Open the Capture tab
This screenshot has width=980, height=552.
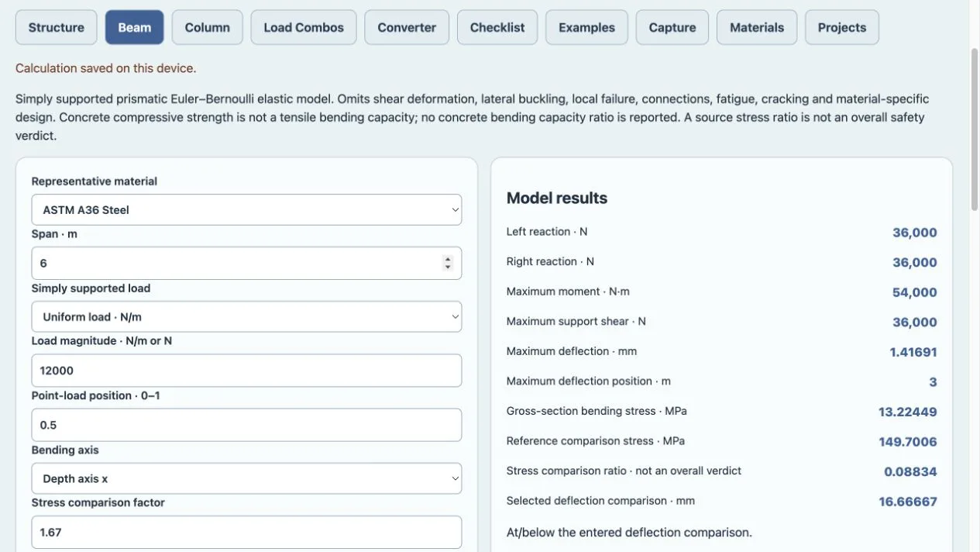tap(672, 27)
